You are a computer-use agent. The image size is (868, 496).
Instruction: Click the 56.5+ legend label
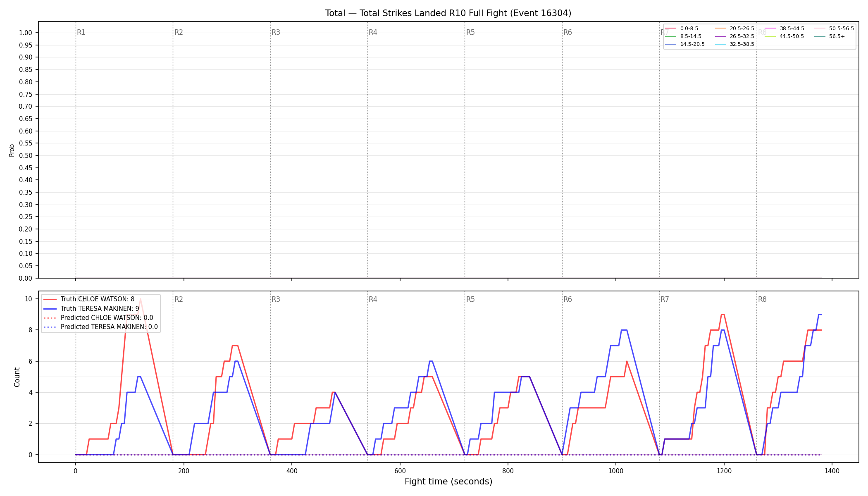point(837,36)
